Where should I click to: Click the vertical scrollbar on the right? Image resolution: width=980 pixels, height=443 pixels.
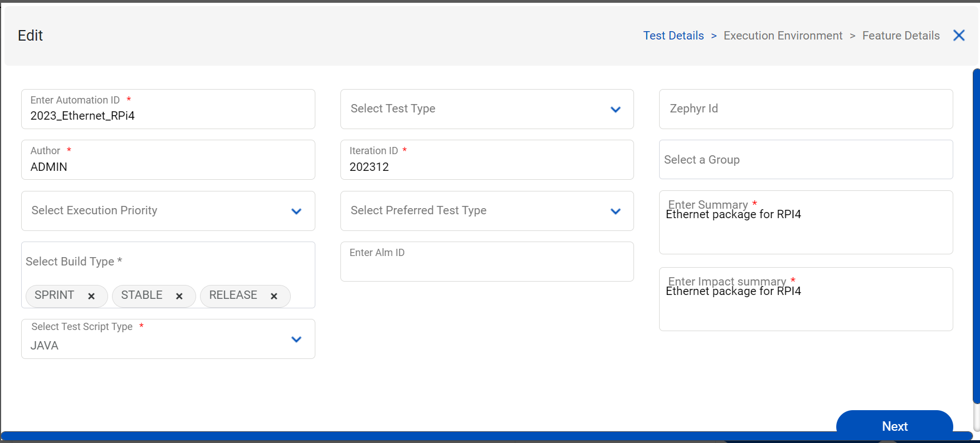click(x=976, y=234)
